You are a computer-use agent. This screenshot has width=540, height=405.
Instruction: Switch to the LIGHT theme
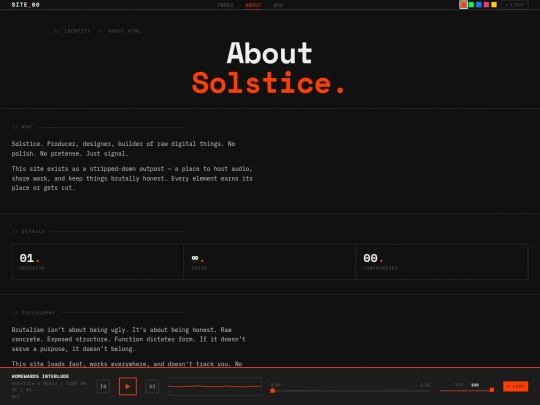click(x=515, y=5)
